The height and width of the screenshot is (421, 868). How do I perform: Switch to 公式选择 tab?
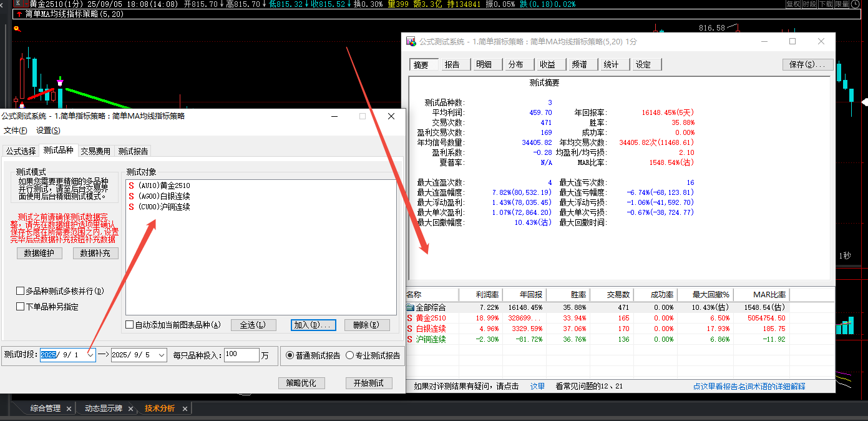coord(21,151)
